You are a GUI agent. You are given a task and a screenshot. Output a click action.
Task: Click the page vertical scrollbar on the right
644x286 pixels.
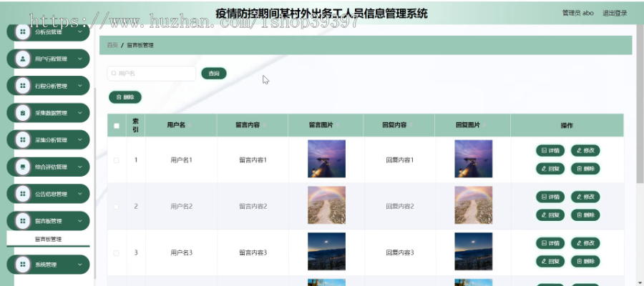(640, 104)
